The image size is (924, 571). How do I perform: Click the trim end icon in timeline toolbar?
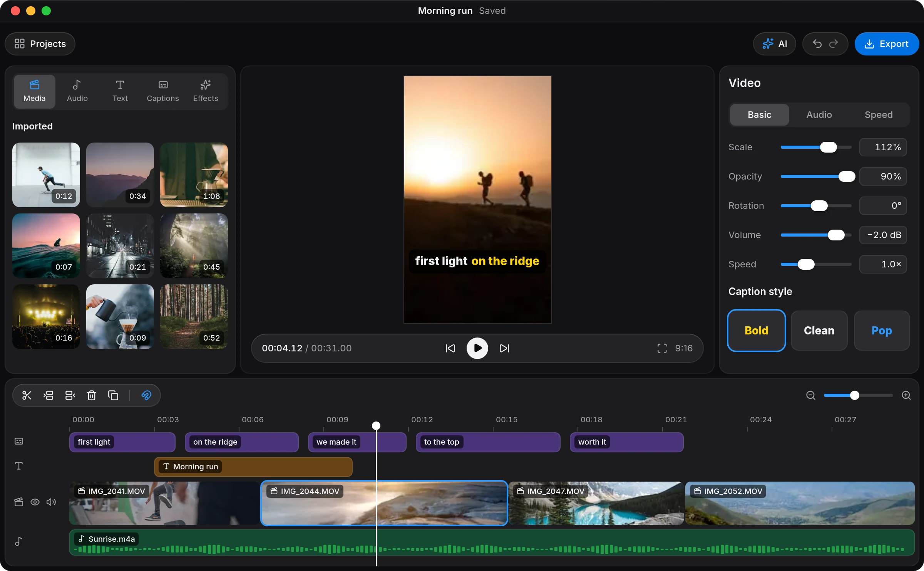coord(70,395)
